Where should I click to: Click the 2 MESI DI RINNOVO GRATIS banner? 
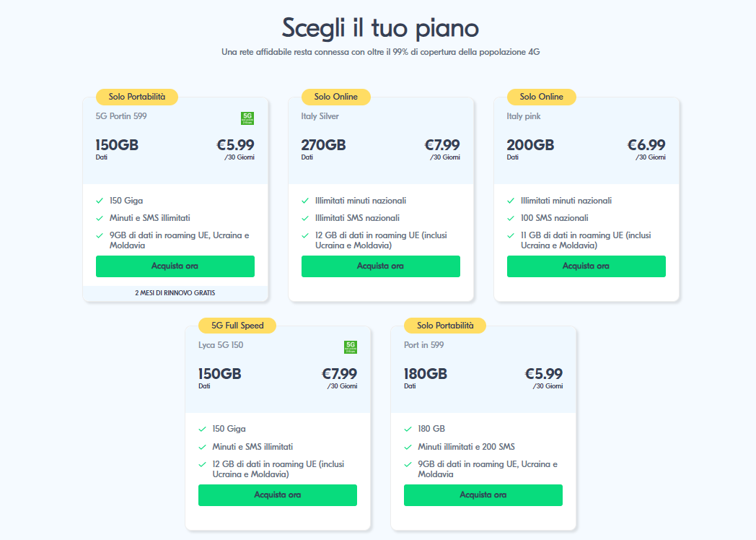[x=175, y=293]
